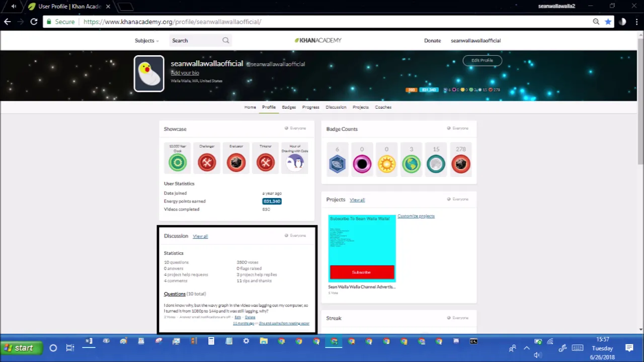
Task: Open the Settings gear on the taskbar
Action: point(246,341)
